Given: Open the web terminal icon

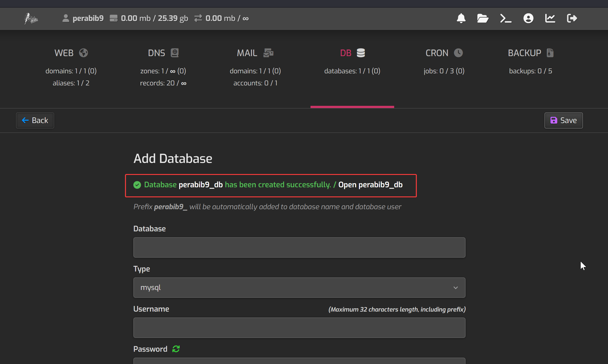Looking at the screenshot, I should 505,18.
